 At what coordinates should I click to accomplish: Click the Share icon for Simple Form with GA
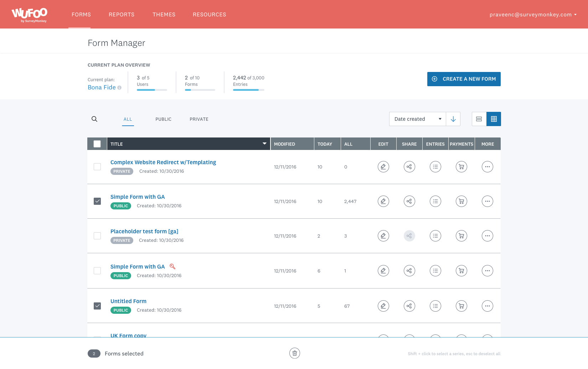409,201
